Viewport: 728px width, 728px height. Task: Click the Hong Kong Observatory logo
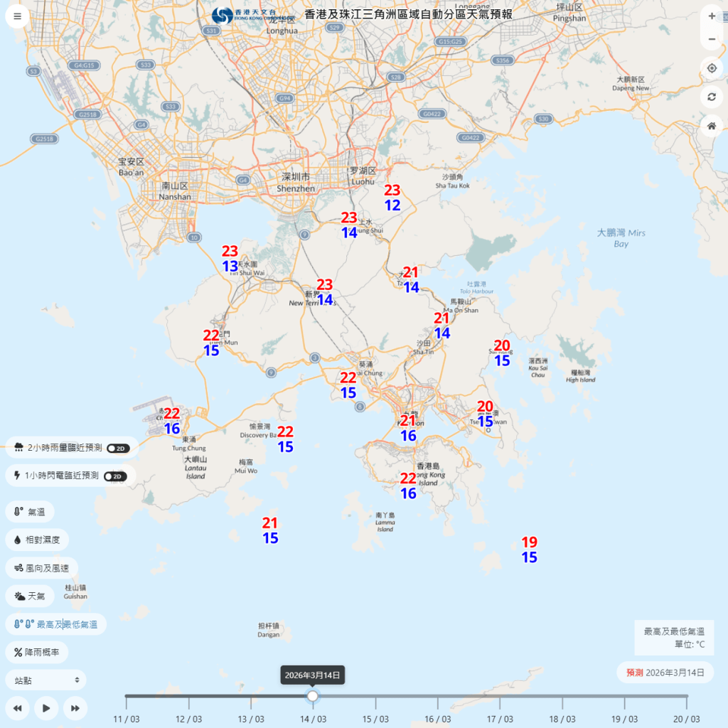[x=220, y=16]
